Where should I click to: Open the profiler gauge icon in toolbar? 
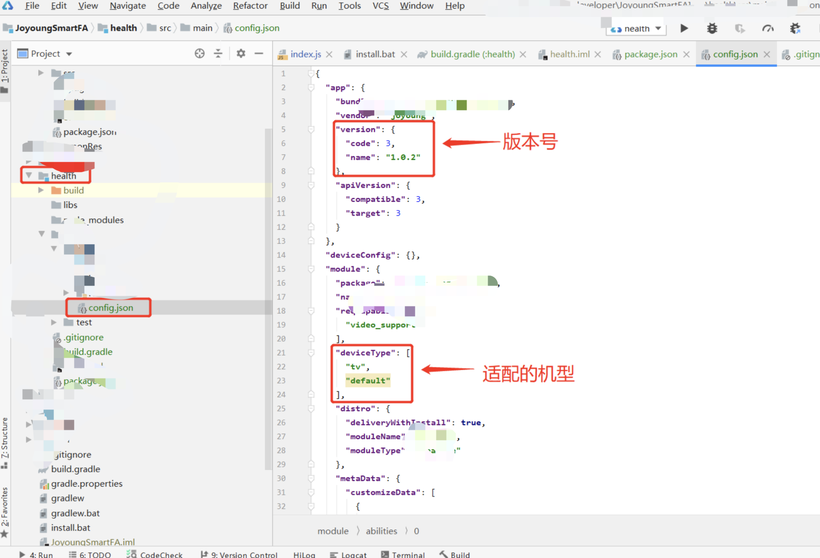768,28
